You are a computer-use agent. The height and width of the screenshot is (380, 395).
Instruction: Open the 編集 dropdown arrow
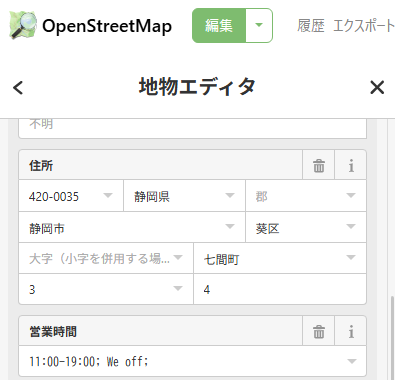(259, 26)
